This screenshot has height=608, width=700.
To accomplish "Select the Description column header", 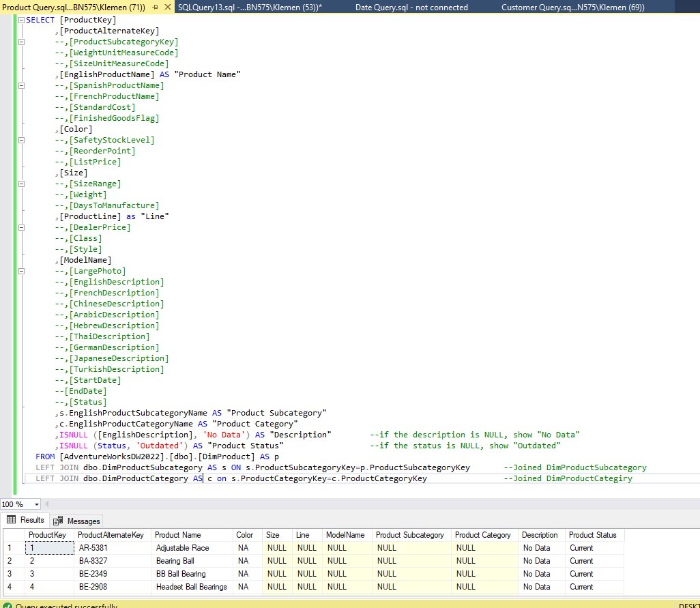I will (542, 535).
